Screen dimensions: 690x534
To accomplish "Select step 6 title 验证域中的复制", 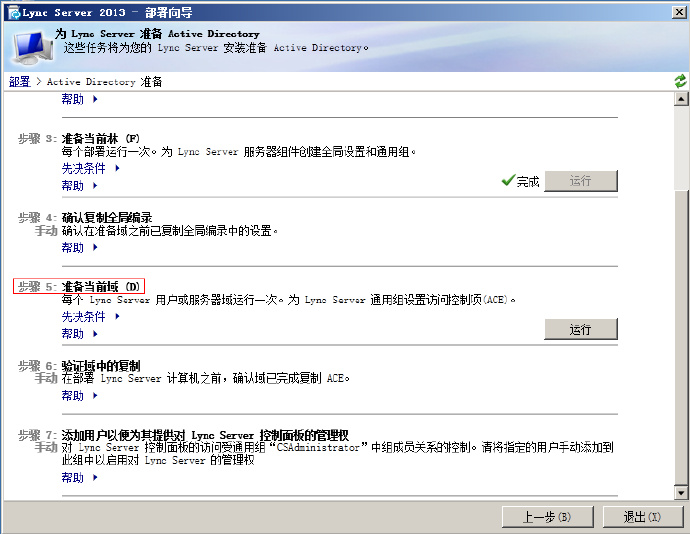I will pos(101,366).
